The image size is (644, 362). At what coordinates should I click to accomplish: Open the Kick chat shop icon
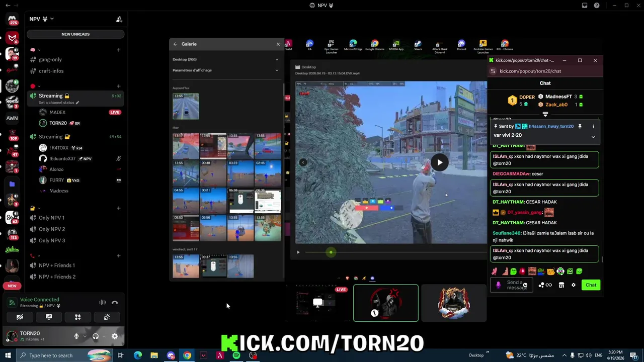coord(561,285)
